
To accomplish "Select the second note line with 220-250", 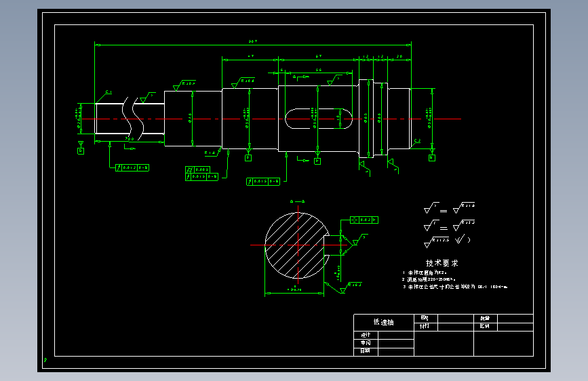I will (x=429, y=280).
